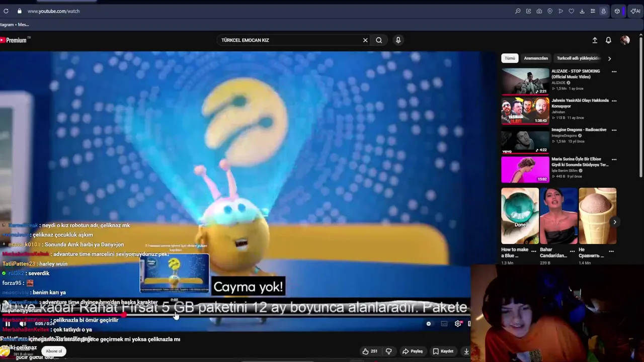Seek on the red video progress bar
Viewport: 644px width, 362px height.
[x=235, y=316]
